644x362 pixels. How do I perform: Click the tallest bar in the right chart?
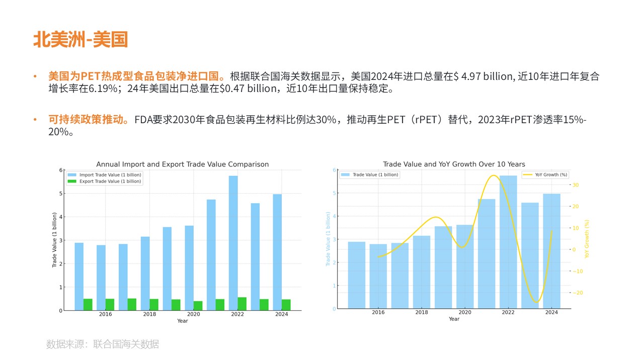tap(508, 242)
